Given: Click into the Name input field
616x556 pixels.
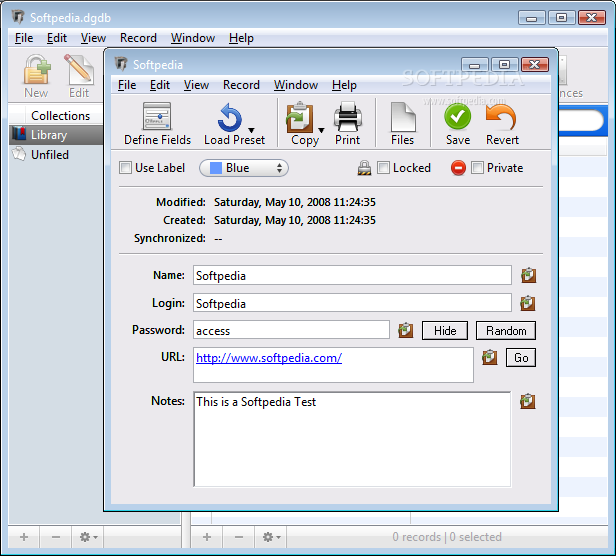Looking at the screenshot, I should click(352, 275).
